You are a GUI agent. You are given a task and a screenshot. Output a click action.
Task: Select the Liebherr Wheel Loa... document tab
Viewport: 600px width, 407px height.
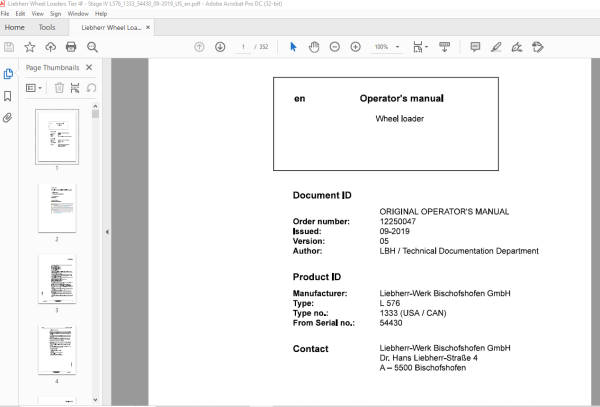tap(111, 28)
